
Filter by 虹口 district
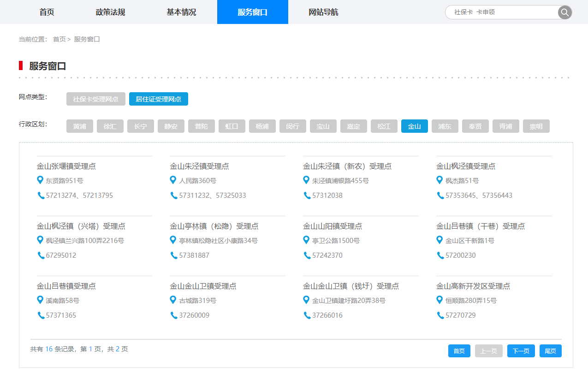(x=232, y=126)
